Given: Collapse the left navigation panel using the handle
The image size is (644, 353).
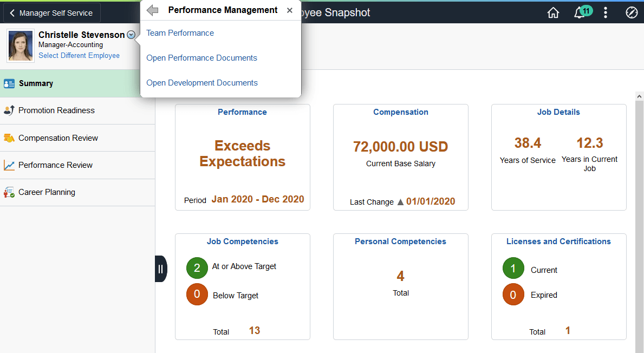Looking at the screenshot, I should point(161,268).
